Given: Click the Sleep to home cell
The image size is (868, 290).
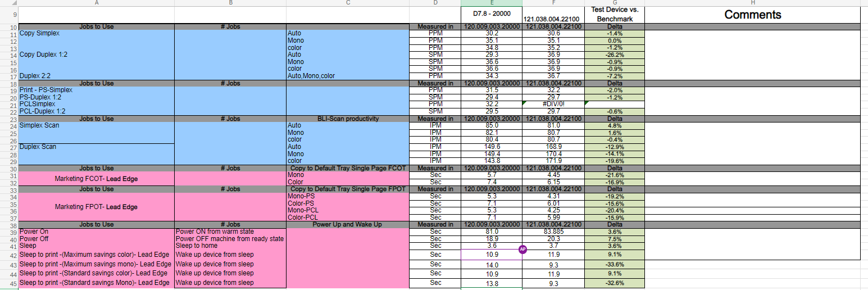Looking at the screenshot, I should pos(231,246).
